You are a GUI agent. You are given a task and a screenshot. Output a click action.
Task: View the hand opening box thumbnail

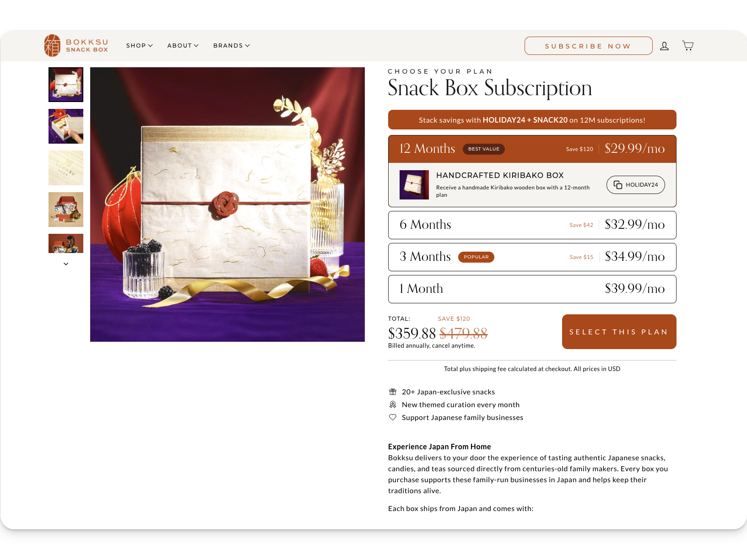(66, 126)
